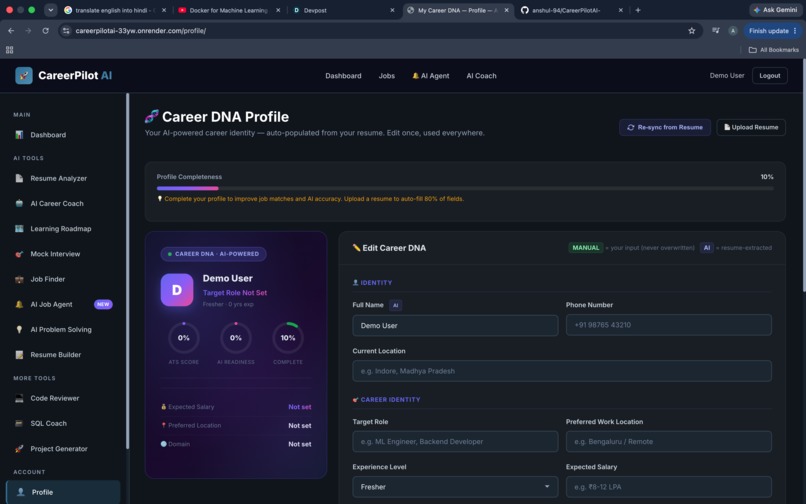Open AI Coach in the top navigation

pyautogui.click(x=481, y=76)
